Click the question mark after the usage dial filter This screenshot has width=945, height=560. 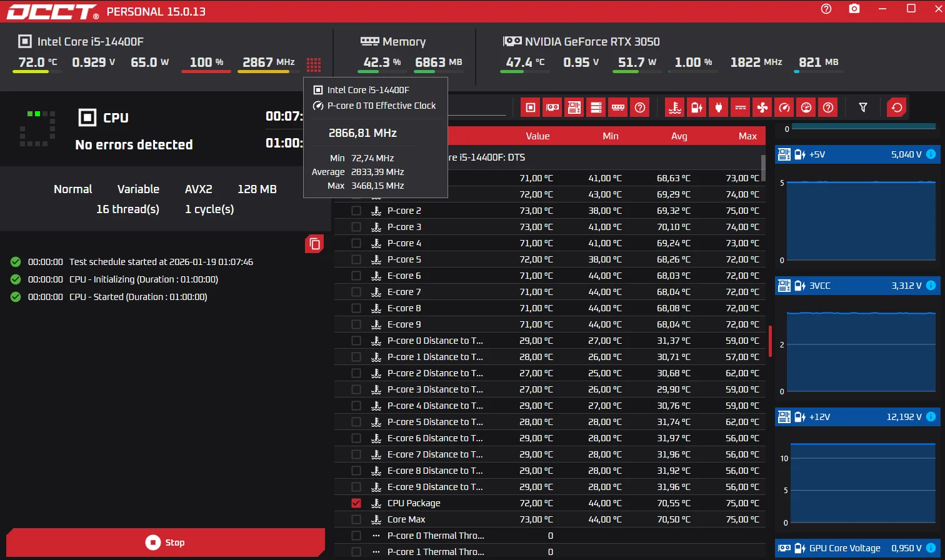828,107
